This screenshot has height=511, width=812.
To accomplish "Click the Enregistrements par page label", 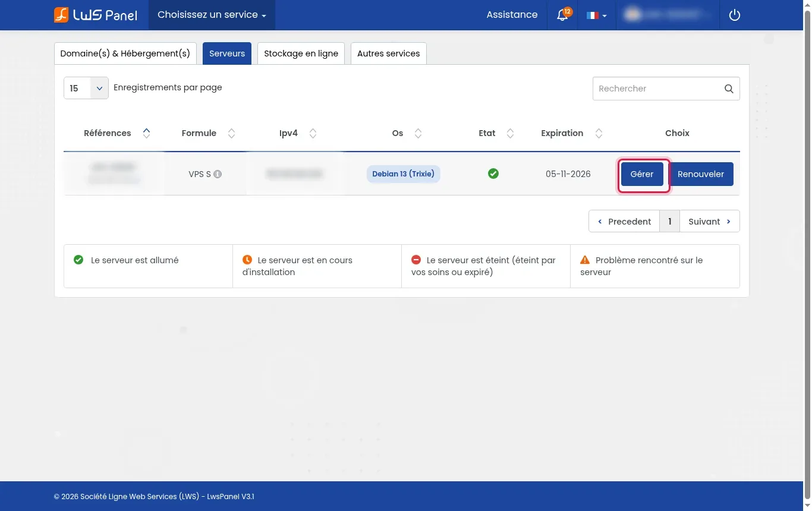I will click(x=168, y=87).
